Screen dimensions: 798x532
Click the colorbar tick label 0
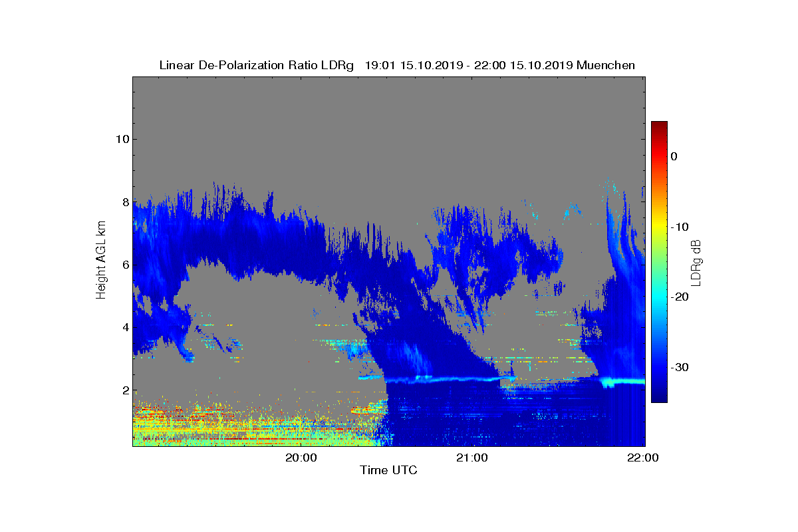[674, 156]
